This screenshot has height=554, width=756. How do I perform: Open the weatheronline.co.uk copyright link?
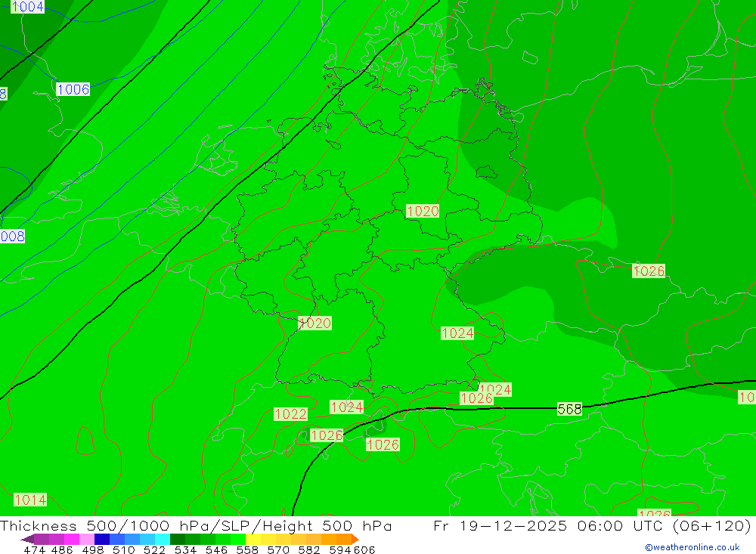tap(692, 547)
